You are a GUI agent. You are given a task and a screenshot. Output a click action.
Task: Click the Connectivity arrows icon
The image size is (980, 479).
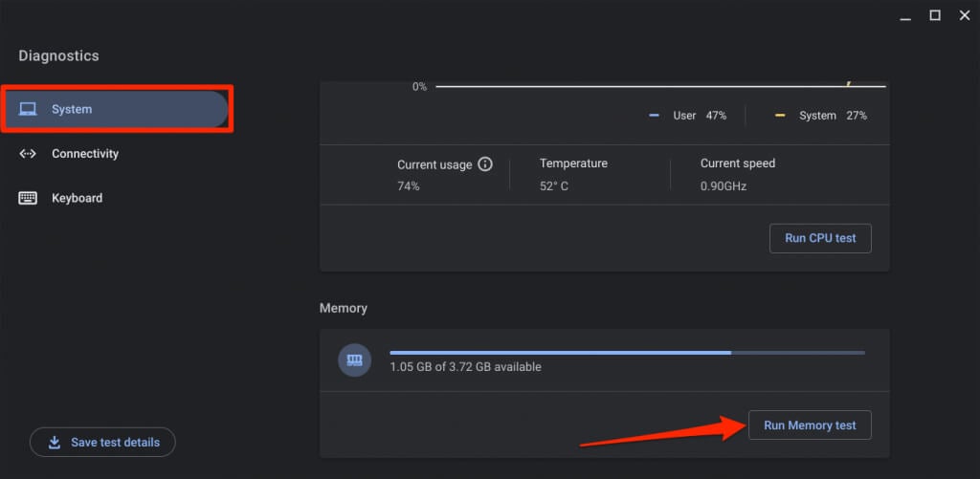click(28, 154)
